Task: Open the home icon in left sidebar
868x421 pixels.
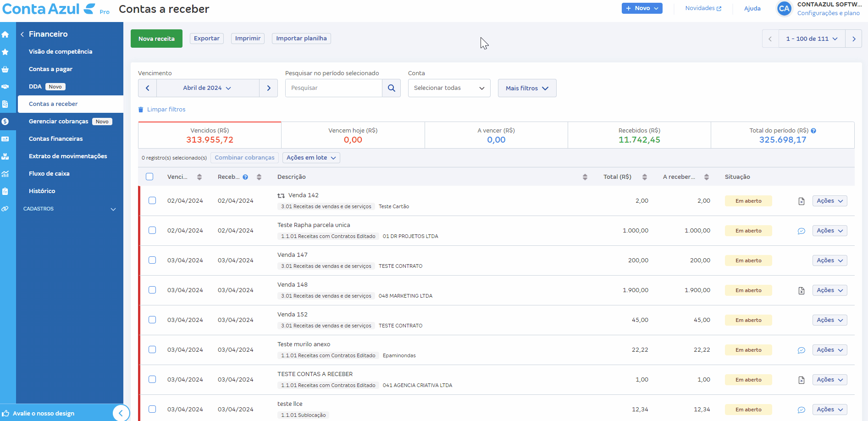Action: click(x=5, y=34)
